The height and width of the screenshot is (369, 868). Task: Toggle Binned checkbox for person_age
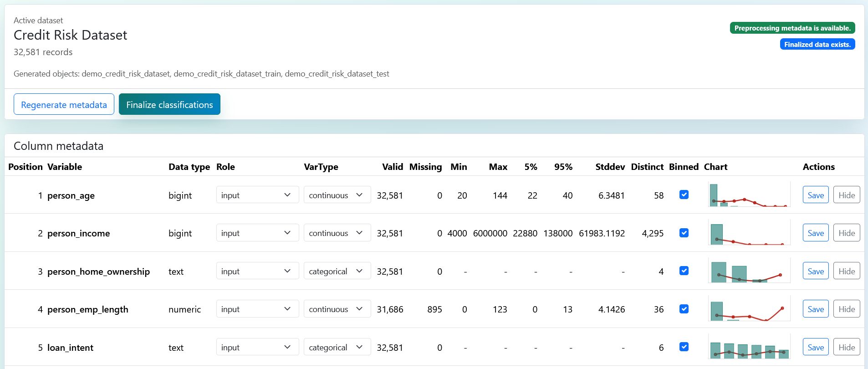click(x=684, y=195)
